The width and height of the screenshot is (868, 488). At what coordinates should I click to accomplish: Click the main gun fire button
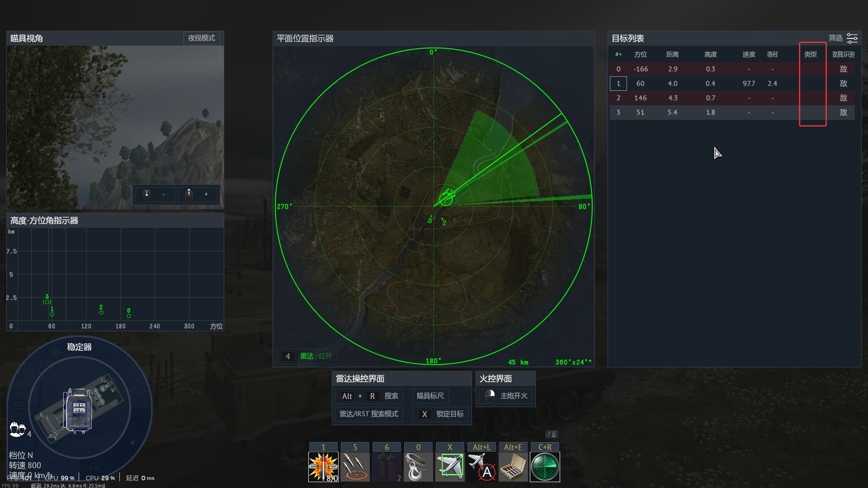506,396
